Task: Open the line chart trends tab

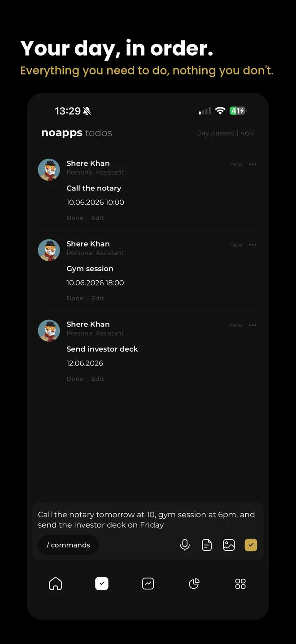Action: click(148, 584)
